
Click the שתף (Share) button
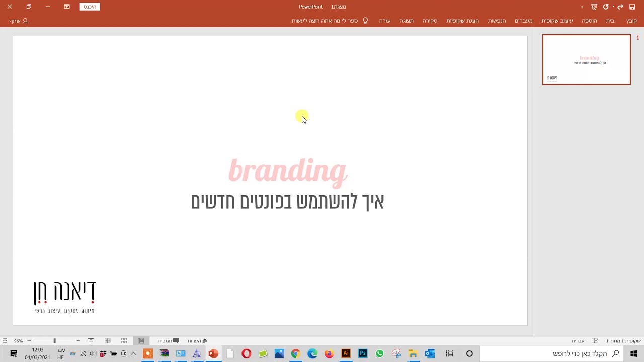click(18, 21)
